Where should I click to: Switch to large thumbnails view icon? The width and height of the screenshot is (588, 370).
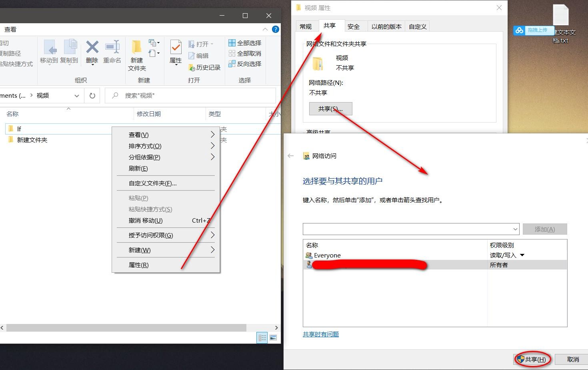273,338
